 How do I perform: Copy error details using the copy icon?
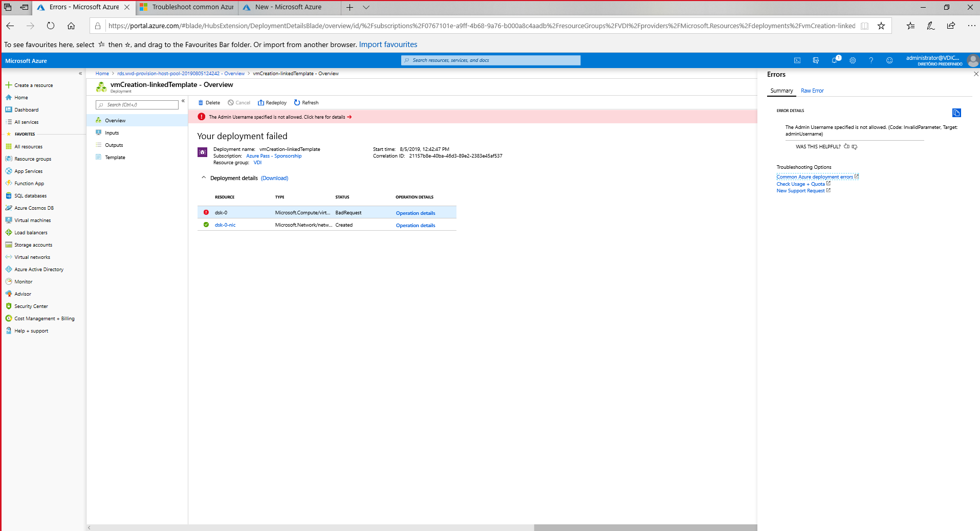click(956, 113)
